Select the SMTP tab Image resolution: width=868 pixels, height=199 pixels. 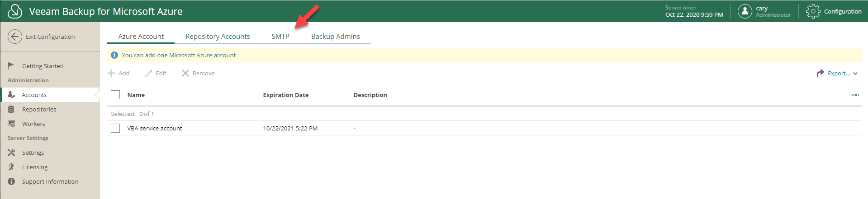click(280, 36)
